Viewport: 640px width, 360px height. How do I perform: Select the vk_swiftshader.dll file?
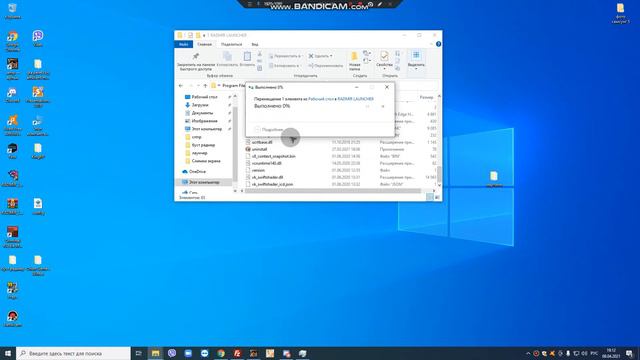coord(267,177)
